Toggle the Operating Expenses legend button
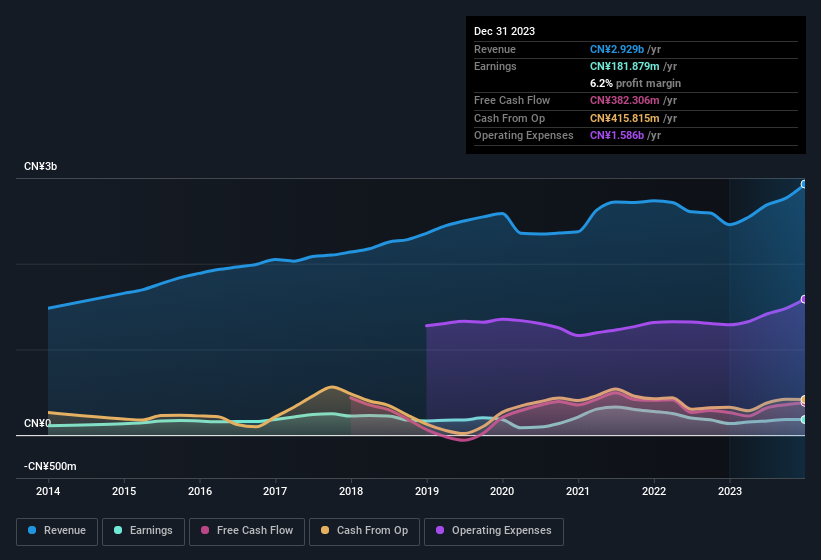Image resolution: width=821 pixels, height=560 pixels. [x=494, y=532]
